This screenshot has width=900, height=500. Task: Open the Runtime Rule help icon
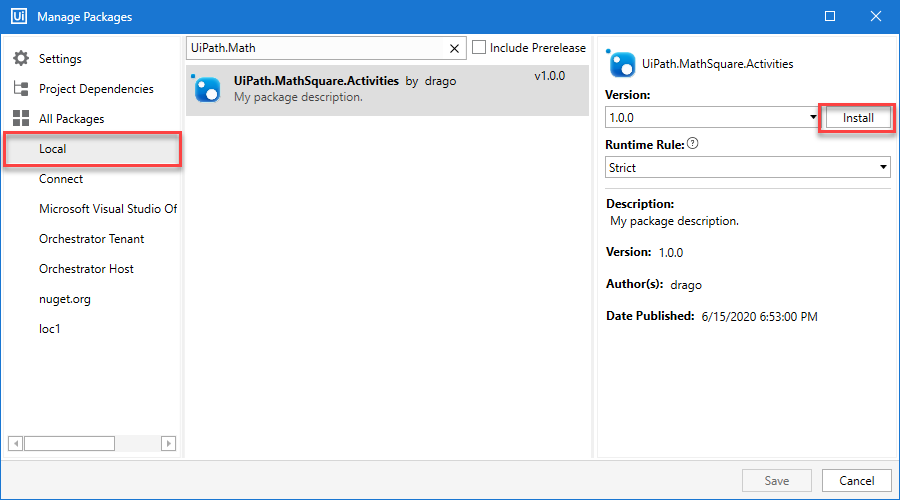pyautogui.click(x=693, y=144)
